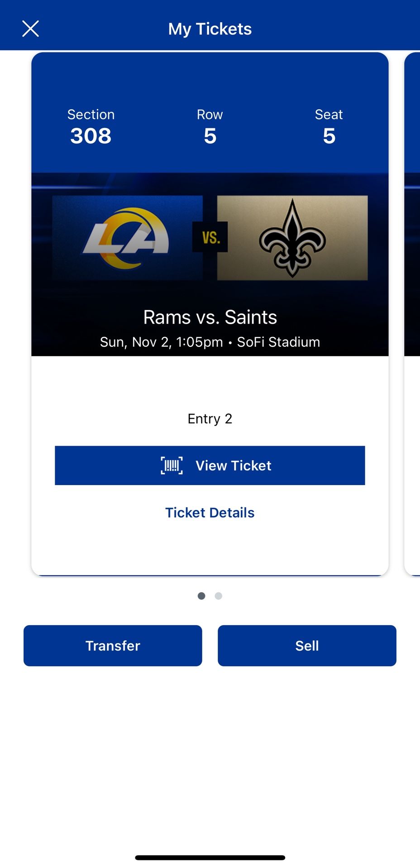
Task: Tap the Section 308 value
Action: click(x=91, y=136)
